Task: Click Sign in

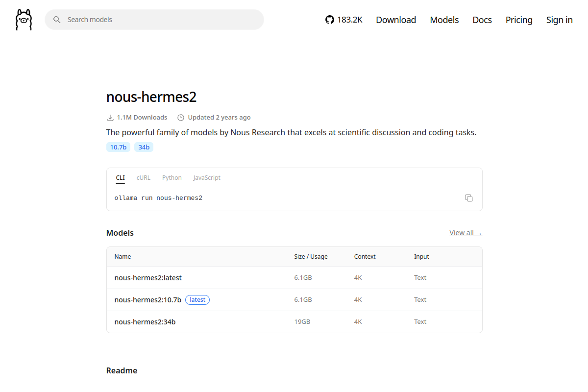Action: click(x=560, y=20)
